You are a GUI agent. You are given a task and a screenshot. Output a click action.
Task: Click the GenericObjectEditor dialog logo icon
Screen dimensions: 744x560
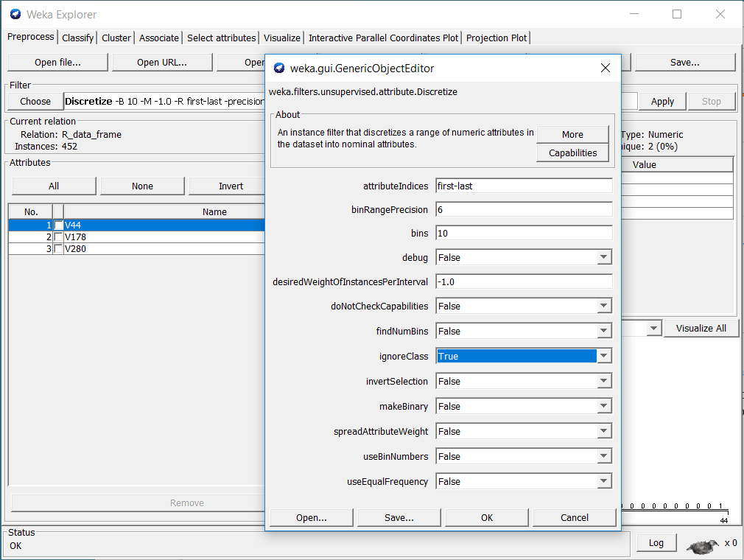(x=279, y=69)
